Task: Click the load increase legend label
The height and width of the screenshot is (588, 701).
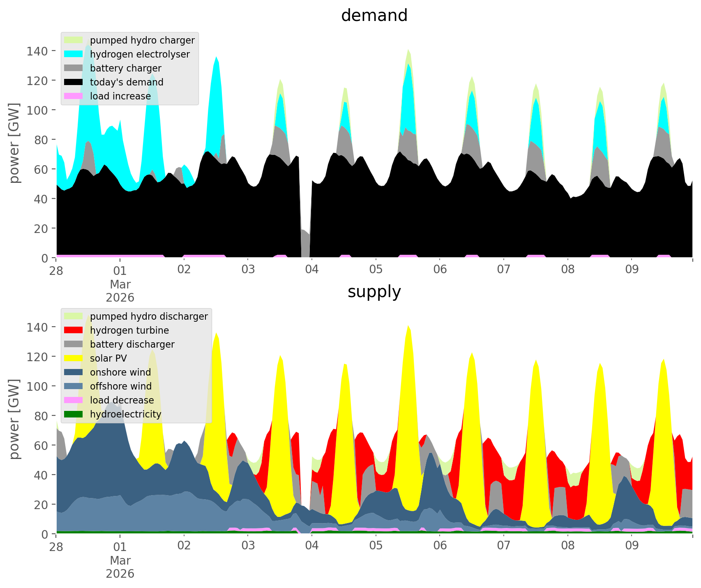Action: pos(120,96)
